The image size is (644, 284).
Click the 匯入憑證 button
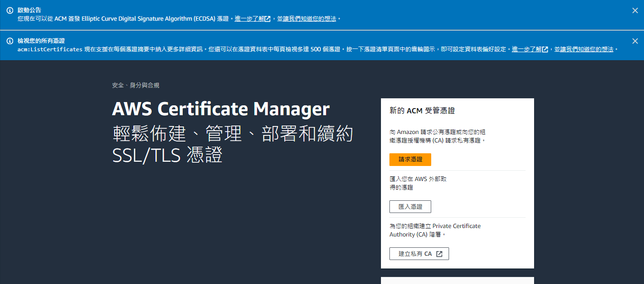pyautogui.click(x=410, y=206)
